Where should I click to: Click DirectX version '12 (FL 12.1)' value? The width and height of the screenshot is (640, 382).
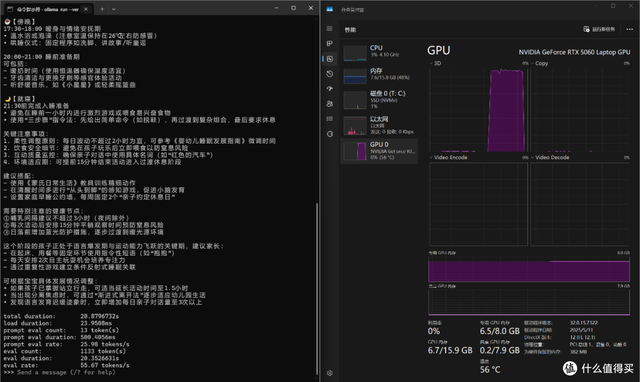[x=582, y=337]
